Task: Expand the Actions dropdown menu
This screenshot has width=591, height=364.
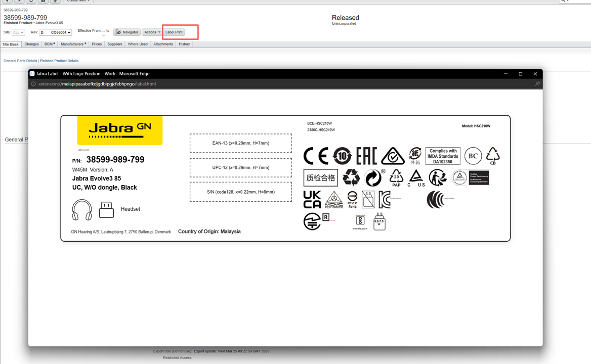Action: pyautogui.click(x=152, y=32)
